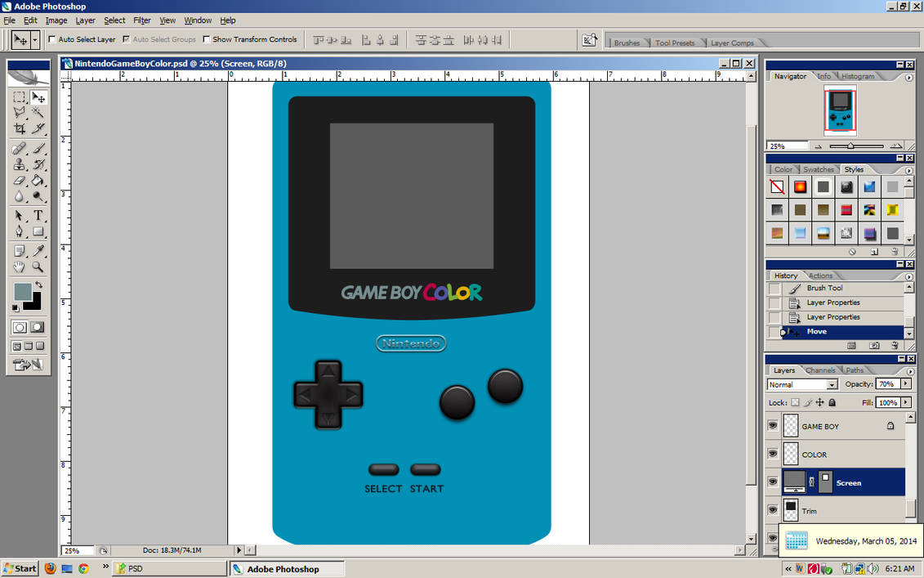Select the Paint Bucket tool

[x=38, y=180]
